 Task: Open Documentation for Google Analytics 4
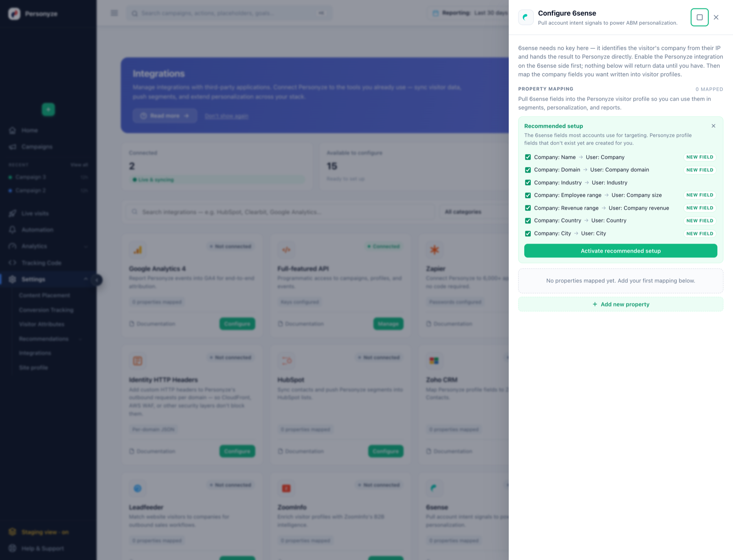[152, 324]
